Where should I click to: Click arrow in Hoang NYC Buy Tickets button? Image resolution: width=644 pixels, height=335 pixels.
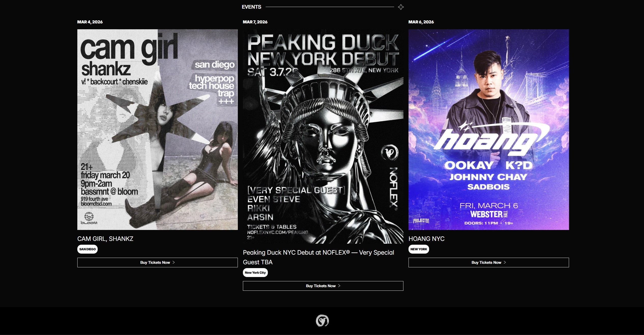tap(505, 263)
